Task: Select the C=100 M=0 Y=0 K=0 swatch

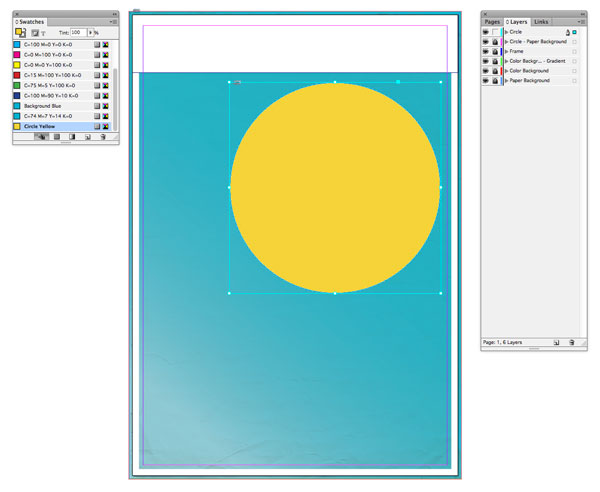Action: point(62,45)
